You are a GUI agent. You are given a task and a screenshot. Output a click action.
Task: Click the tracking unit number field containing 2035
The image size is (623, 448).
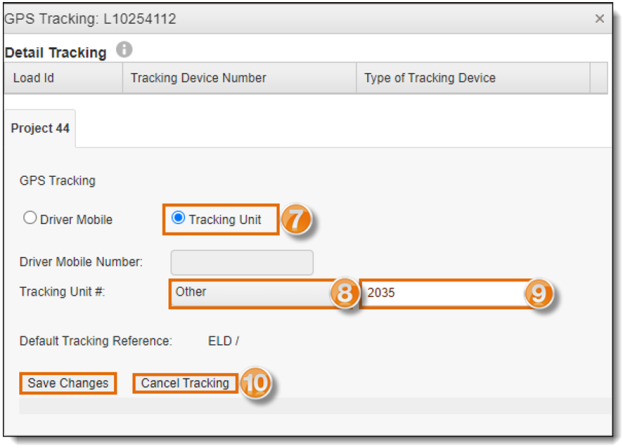pyautogui.click(x=447, y=293)
